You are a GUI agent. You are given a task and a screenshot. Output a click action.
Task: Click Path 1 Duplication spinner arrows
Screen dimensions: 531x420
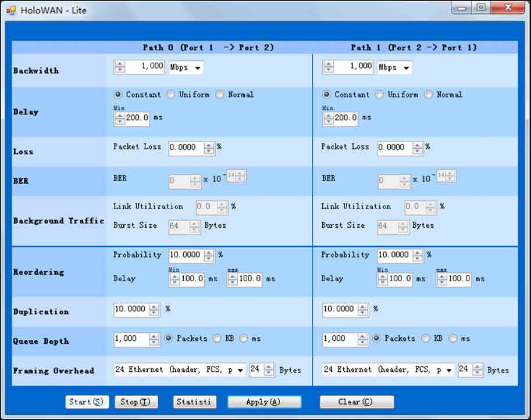[x=363, y=310]
